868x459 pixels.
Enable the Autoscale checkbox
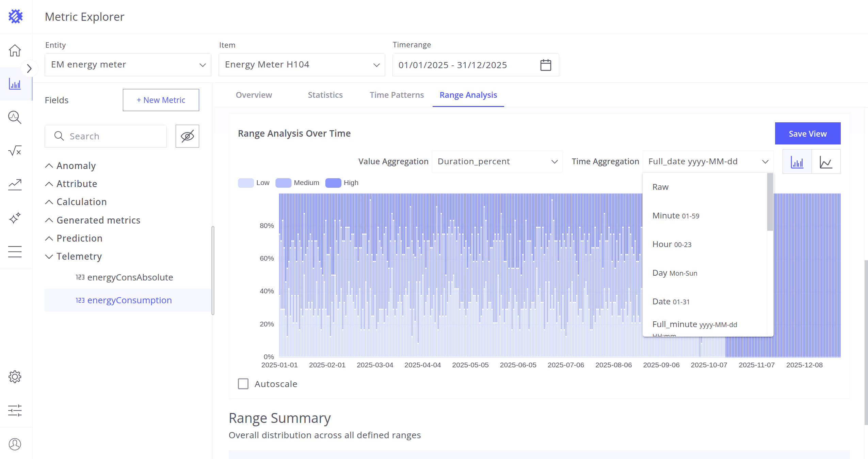(243, 384)
